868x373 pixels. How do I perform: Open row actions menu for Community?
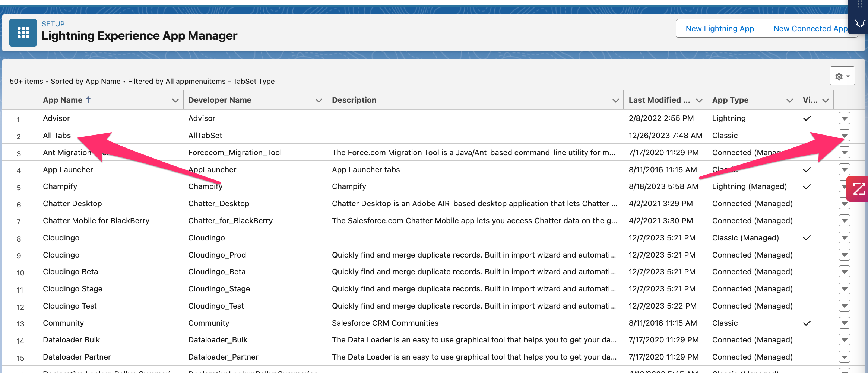click(x=844, y=323)
